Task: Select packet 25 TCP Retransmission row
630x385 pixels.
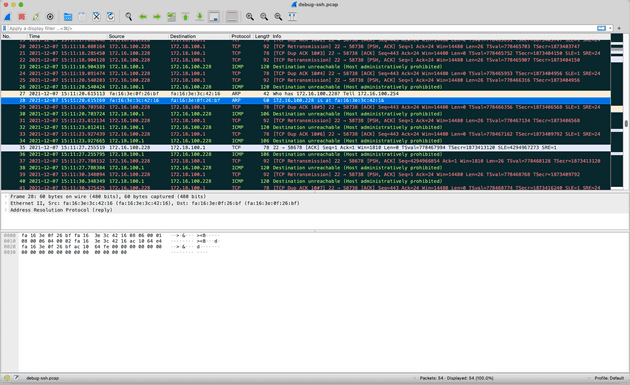Action: 305,80
